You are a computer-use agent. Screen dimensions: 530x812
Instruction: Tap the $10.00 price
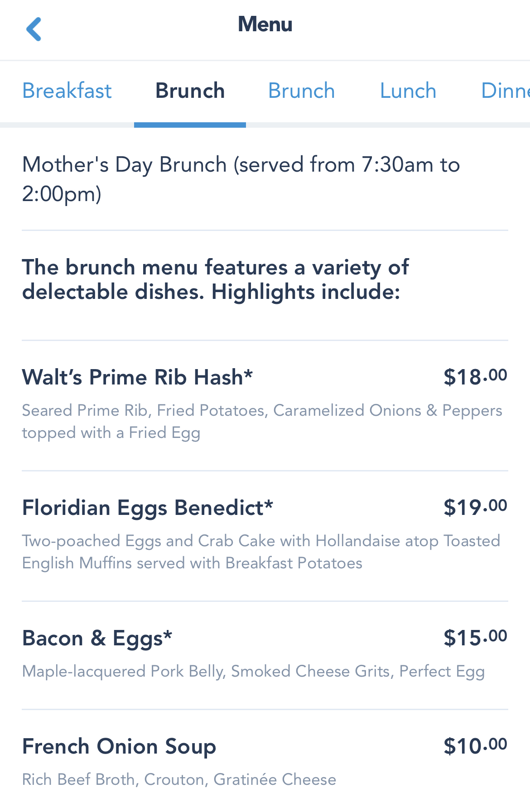475,746
